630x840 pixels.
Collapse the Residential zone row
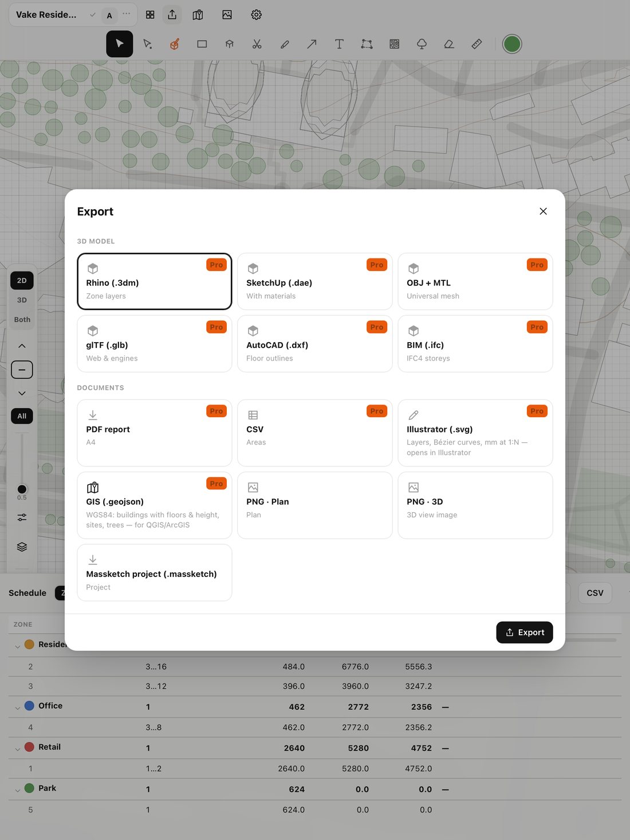click(17, 646)
